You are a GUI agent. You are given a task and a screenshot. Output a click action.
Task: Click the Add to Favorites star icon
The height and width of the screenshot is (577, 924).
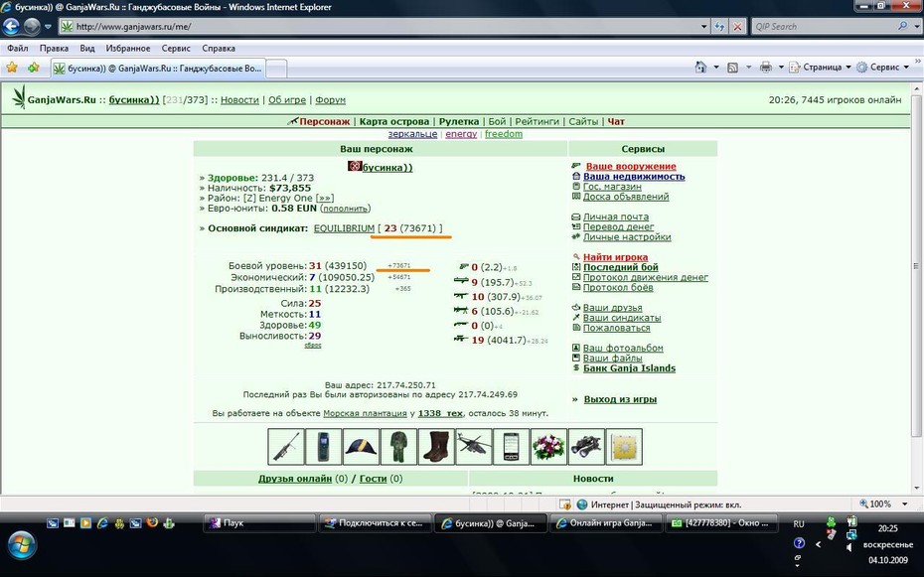click(33, 68)
